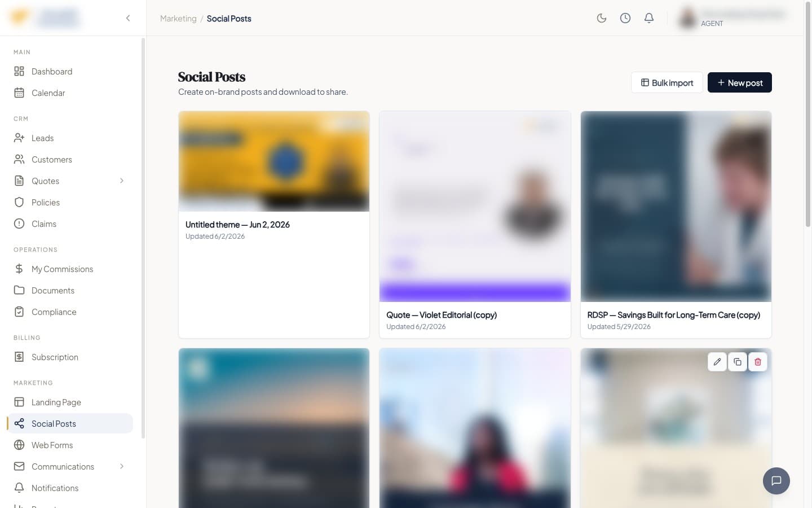Screen dimensions: 812x508
Task: Click the Web Forms globe icon
Action: (x=19, y=445)
